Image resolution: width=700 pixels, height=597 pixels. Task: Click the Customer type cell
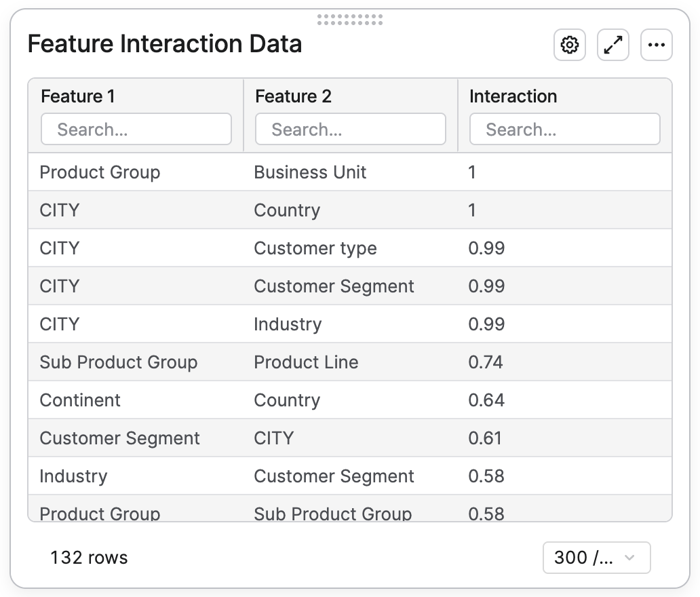(x=315, y=248)
